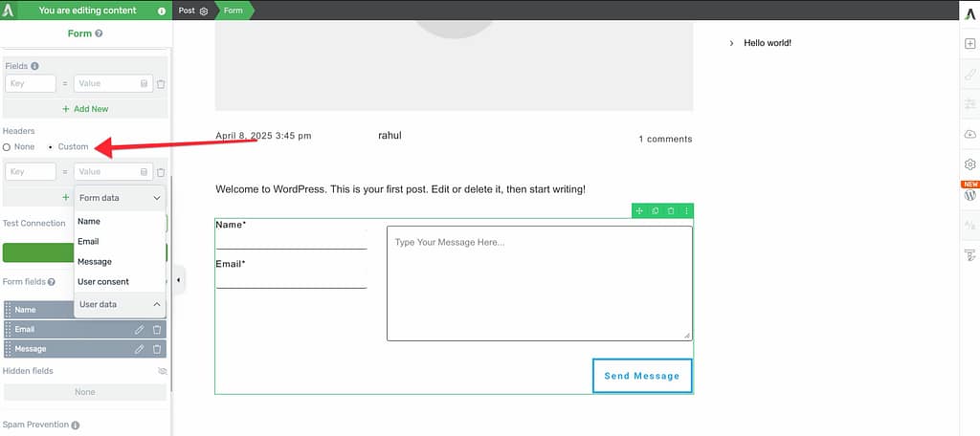
Task: Select the Custom headers radio button
Action: pos(51,146)
